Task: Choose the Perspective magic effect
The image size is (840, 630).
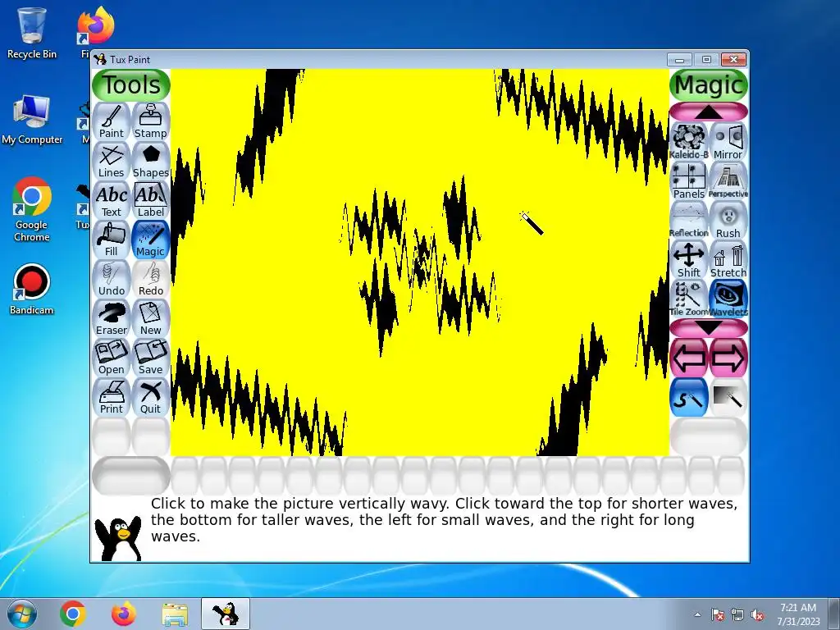Action: [x=728, y=180]
